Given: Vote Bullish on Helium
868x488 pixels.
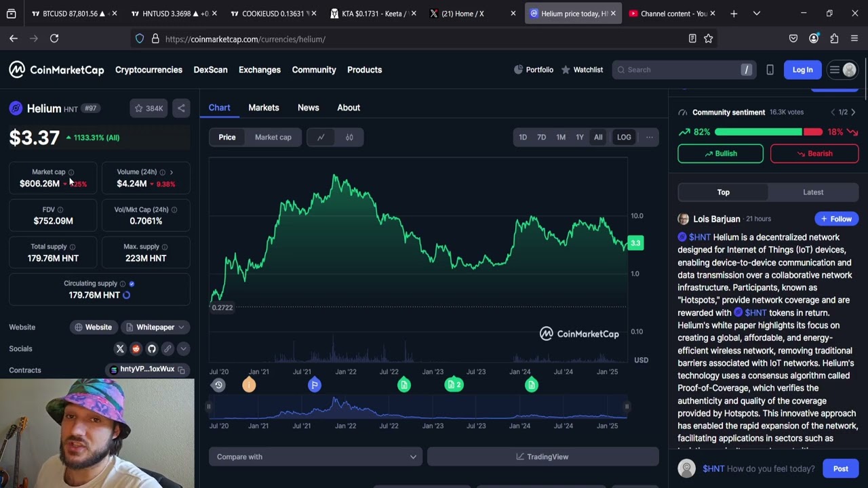Looking at the screenshot, I should click(x=720, y=154).
